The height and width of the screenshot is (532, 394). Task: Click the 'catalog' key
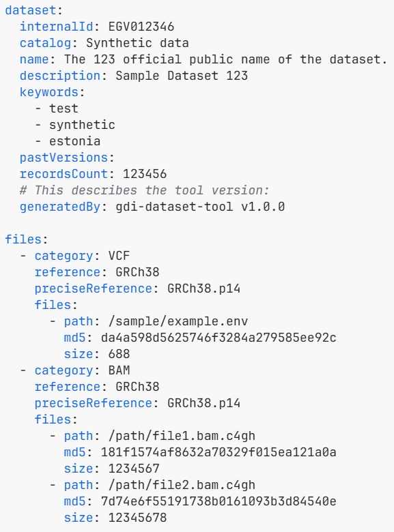pos(46,43)
